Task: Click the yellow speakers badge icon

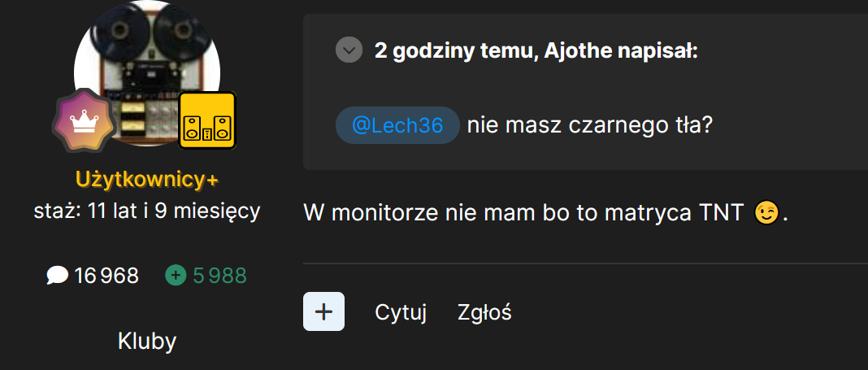Action: point(207,120)
